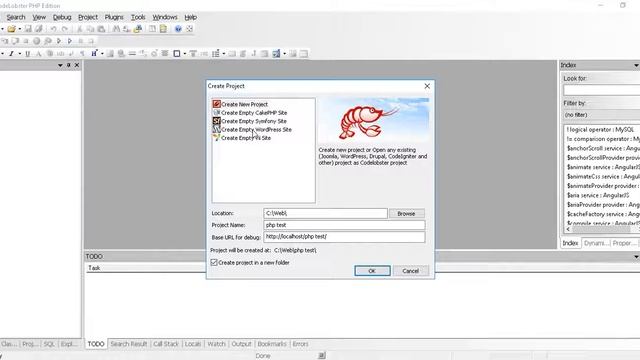Close the Create Project dialog

(427, 86)
